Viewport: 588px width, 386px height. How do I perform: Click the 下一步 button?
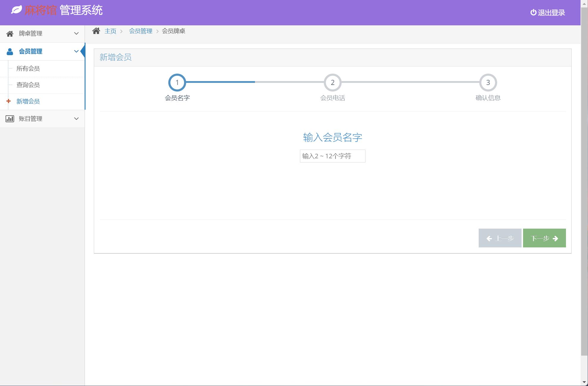544,238
